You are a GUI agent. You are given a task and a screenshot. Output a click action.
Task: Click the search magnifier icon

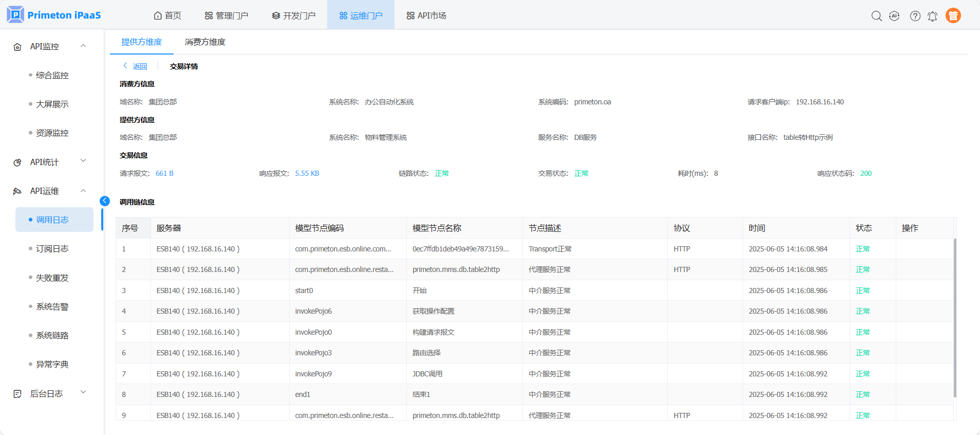pyautogui.click(x=876, y=16)
